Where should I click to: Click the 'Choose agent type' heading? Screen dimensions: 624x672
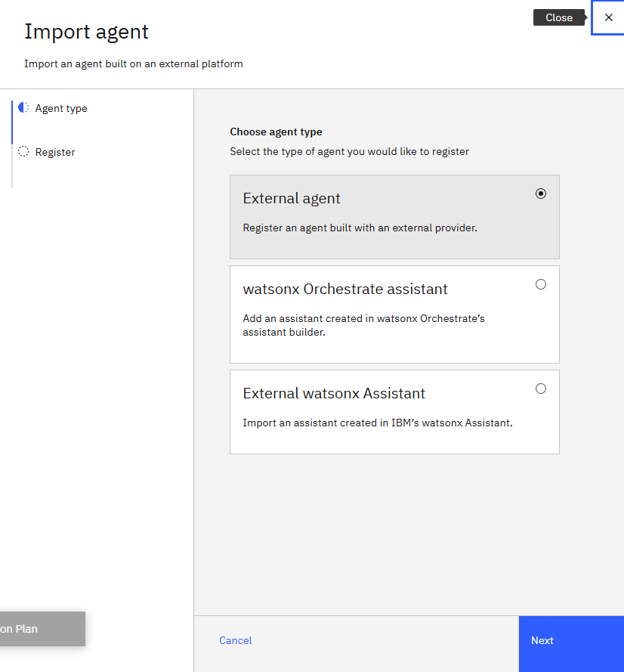click(276, 132)
